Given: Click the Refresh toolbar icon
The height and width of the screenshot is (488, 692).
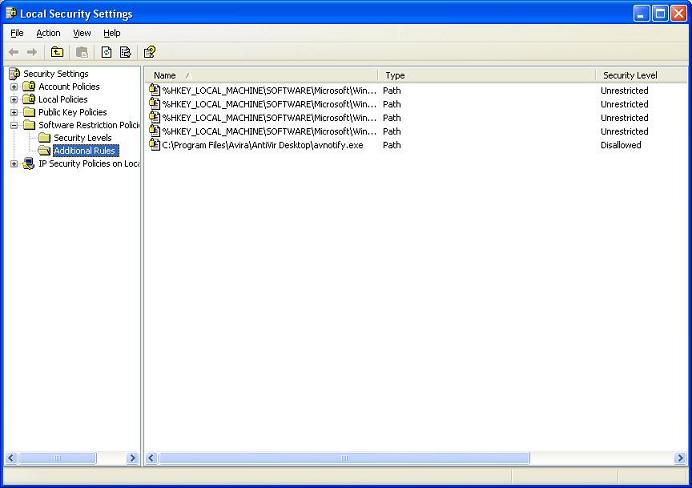Looking at the screenshot, I should click(x=106, y=52).
